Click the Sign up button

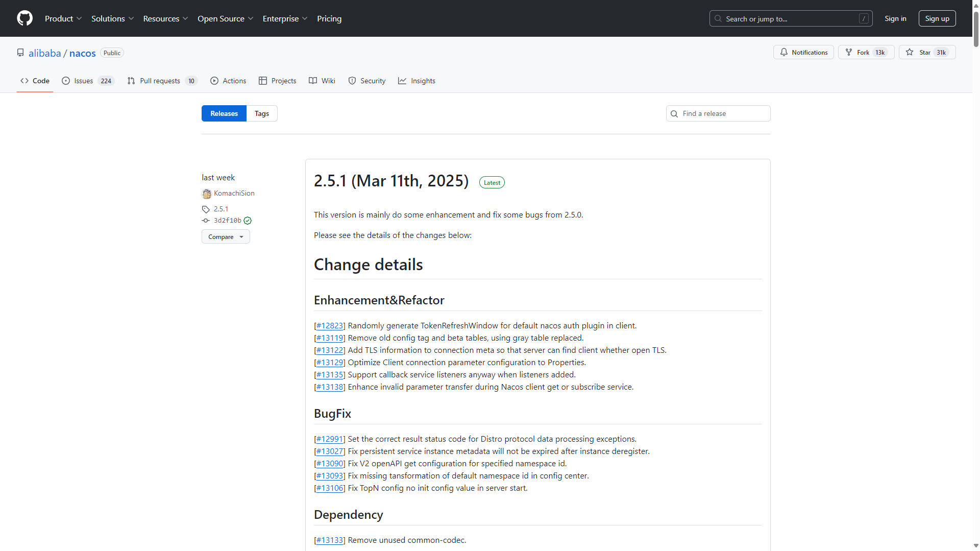coord(937,18)
